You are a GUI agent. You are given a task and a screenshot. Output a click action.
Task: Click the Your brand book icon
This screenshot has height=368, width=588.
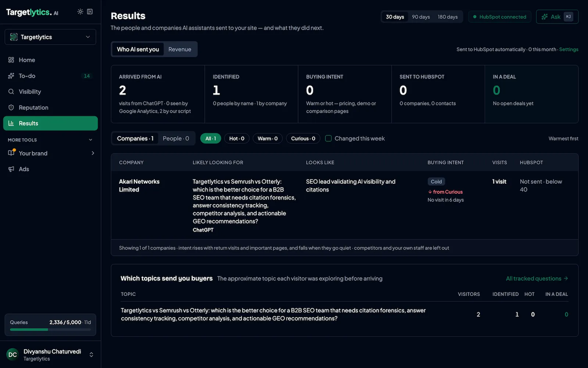point(11,153)
